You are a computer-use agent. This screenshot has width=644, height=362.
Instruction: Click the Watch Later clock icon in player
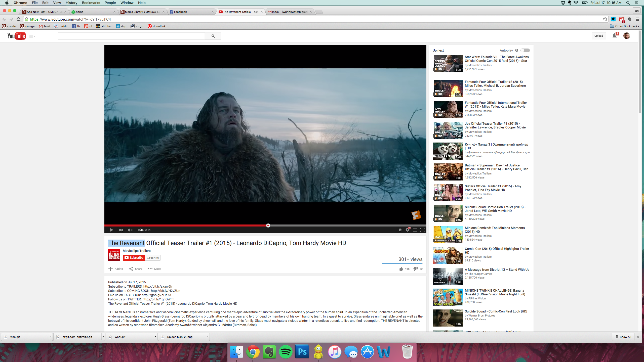(x=400, y=230)
